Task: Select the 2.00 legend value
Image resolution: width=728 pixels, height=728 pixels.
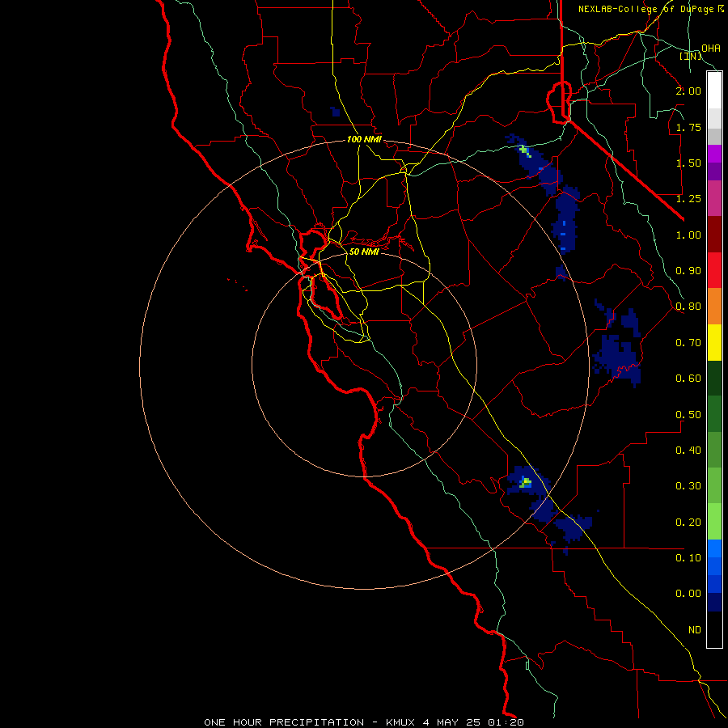Action: [x=688, y=91]
